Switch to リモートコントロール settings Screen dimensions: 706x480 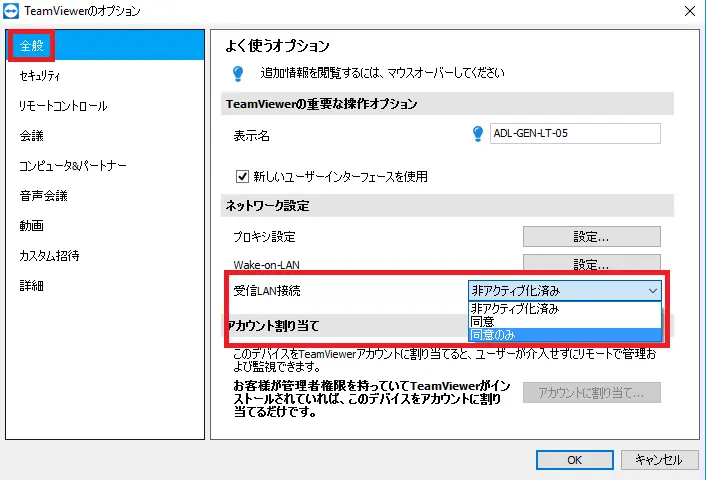[x=105, y=106]
